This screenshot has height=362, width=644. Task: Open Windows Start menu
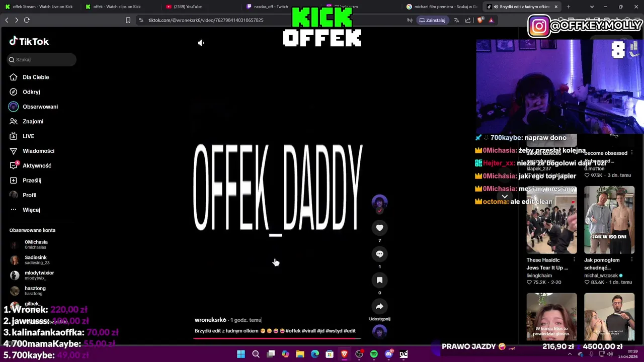tap(241, 354)
